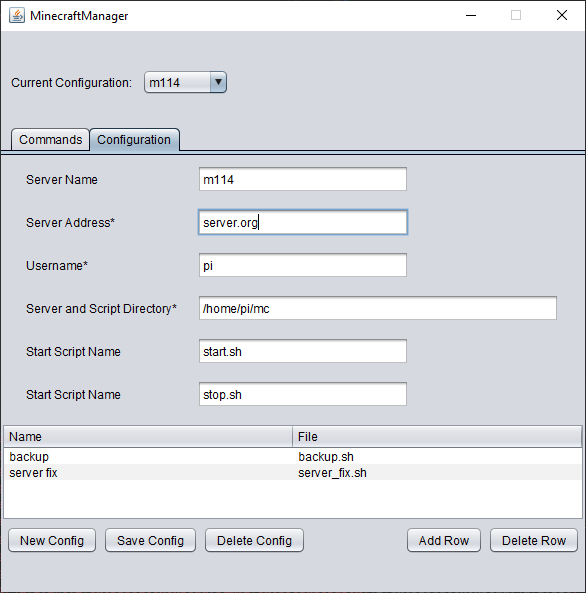Viewport: 586px width, 593px height.
Task: Click the start.sh script name field
Action: 303,351
